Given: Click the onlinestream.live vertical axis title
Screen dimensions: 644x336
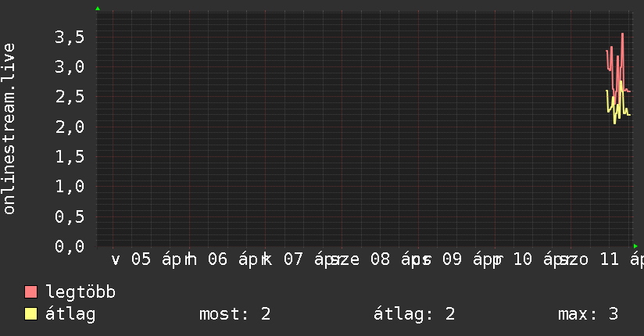Looking at the screenshot, I should [x=9, y=129].
